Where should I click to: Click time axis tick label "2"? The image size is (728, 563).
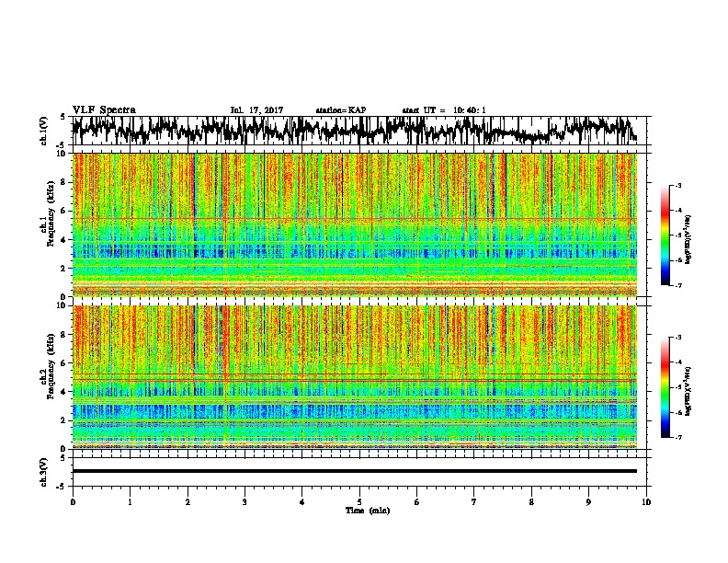tap(188, 502)
